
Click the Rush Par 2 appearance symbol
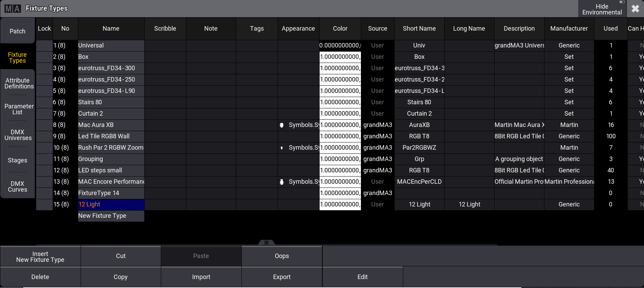pyautogui.click(x=282, y=148)
